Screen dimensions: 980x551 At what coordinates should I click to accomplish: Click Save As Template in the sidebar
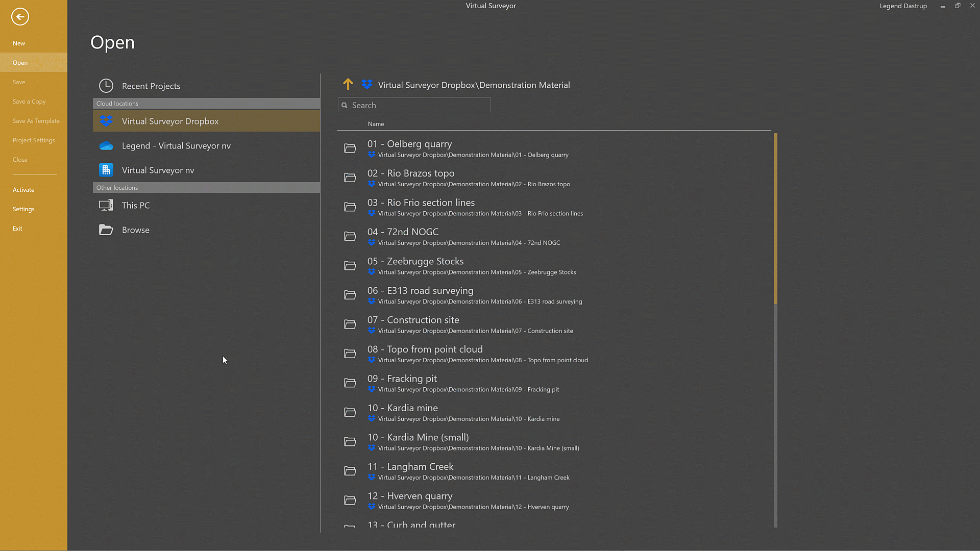36,120
